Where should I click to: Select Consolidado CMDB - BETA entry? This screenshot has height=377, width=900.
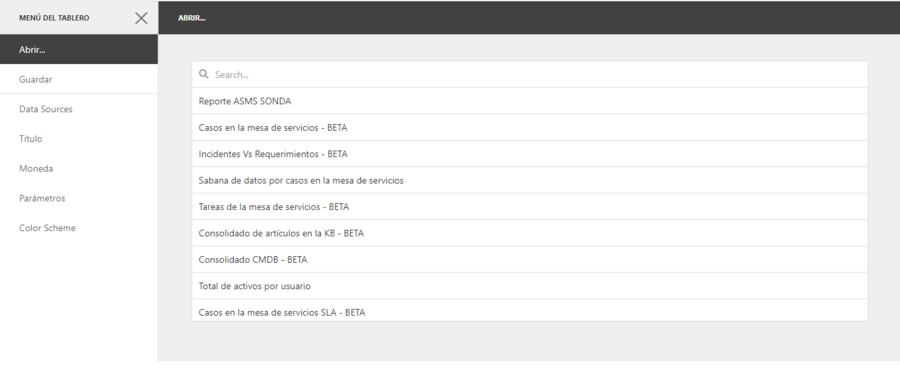pyautogui.click(x=529, y=259)
